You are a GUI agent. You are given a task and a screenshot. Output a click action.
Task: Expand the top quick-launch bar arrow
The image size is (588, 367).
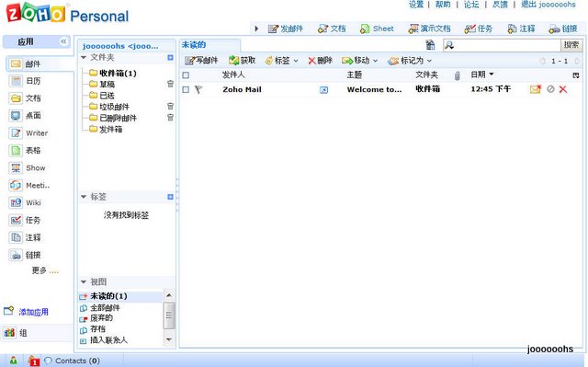256,29
